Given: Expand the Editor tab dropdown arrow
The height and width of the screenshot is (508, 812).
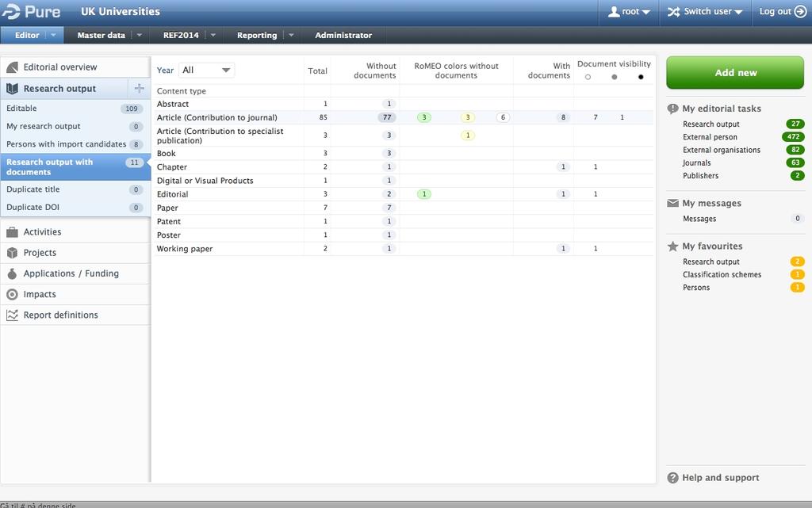Looking at the screenshot, I should (x=53, y=35).
